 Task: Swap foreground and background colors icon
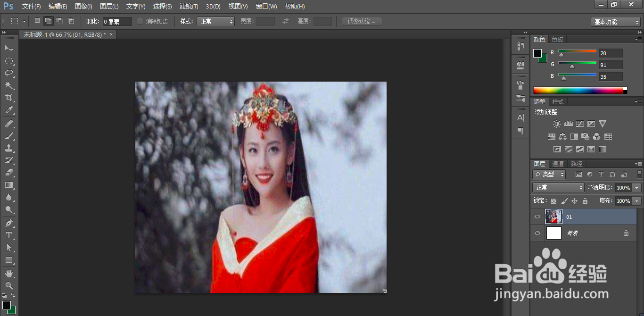tap(13, 295)
